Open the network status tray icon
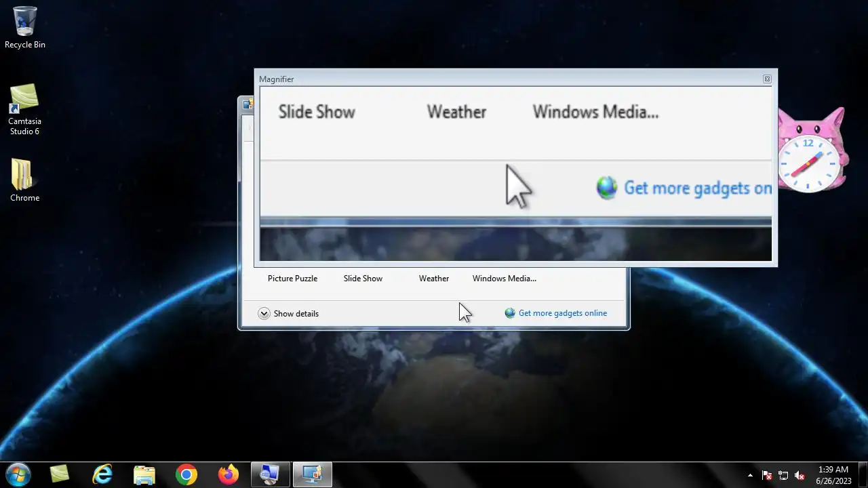 [783, 475]
